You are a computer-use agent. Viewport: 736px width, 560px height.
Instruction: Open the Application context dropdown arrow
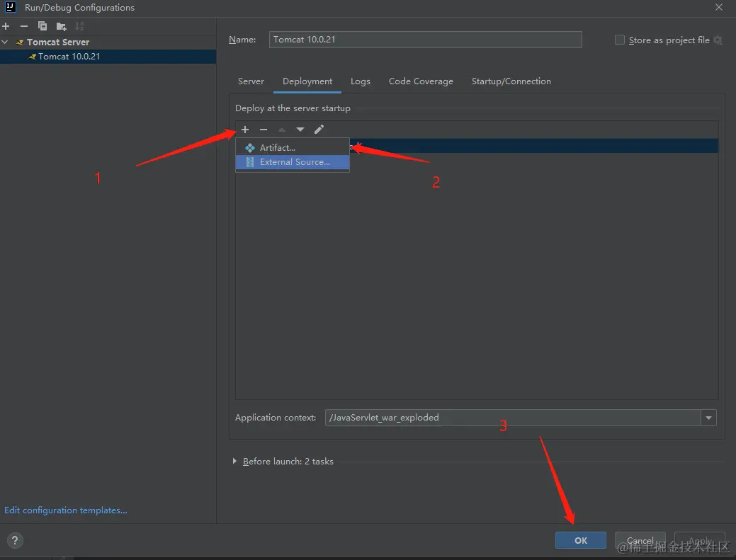coord(709,418)
